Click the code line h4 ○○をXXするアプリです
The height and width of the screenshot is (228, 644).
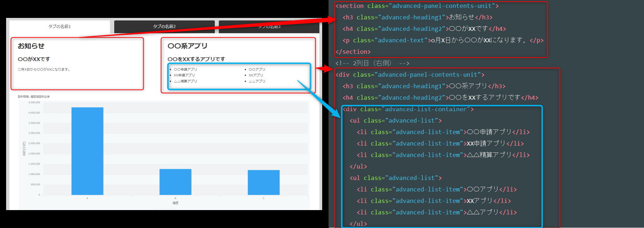click(x=441, y=98)
